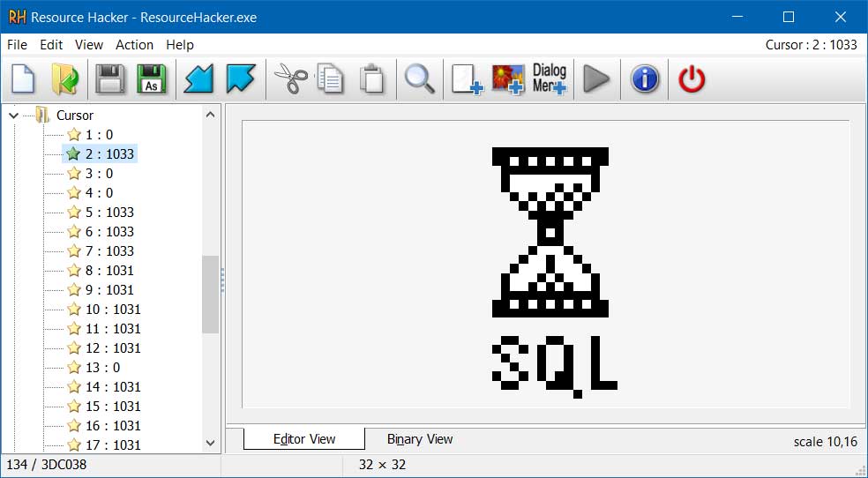Select tree item 4 : 0

click(x=99, y=192)
